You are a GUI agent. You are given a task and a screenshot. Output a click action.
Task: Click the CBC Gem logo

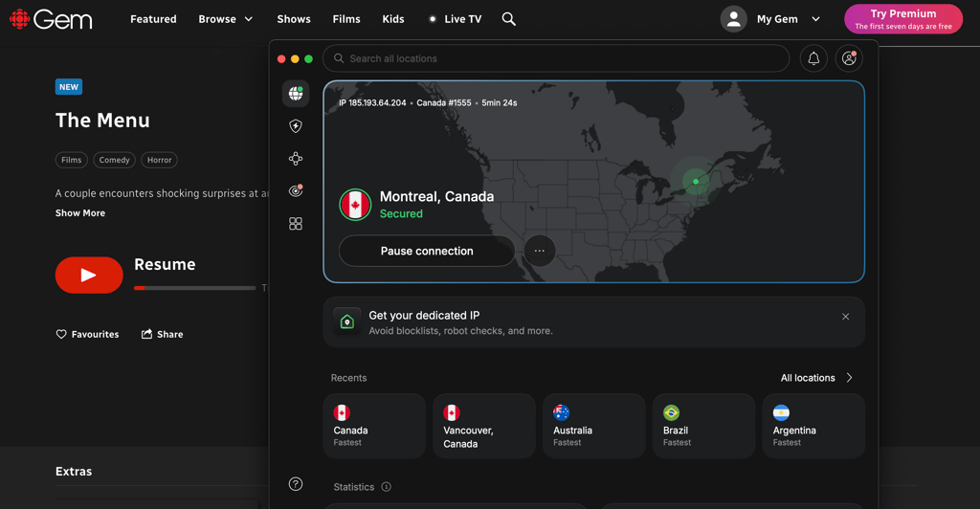(x=51, y=19)
